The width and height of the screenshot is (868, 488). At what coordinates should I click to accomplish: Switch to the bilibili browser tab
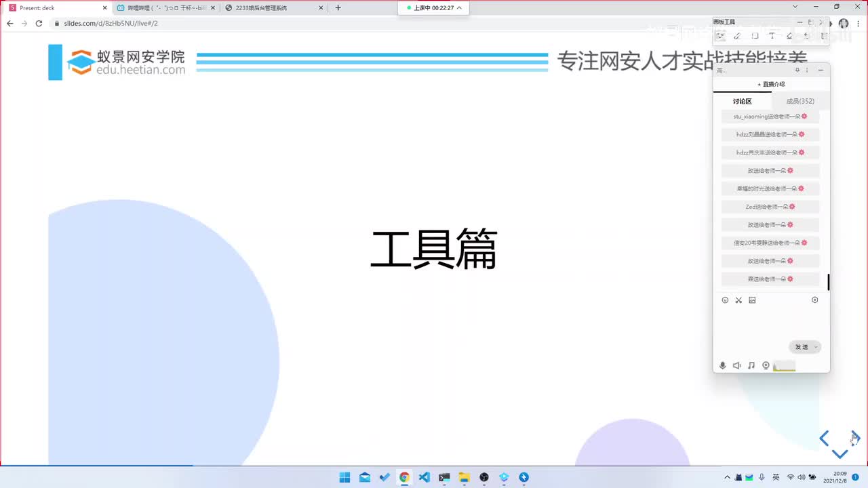click(x=165, y=7)
